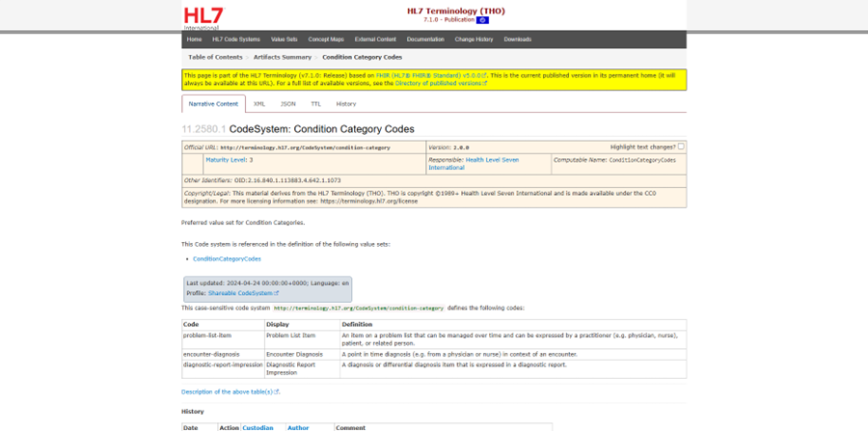Click the History section heading

(193, 412)
